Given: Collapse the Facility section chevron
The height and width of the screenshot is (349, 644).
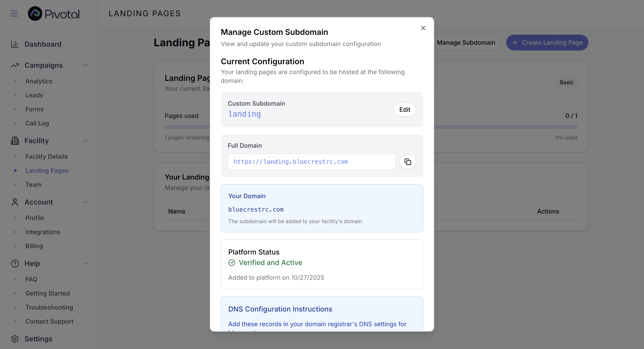Looking at the screenshot, I should (x=85, y=141).
